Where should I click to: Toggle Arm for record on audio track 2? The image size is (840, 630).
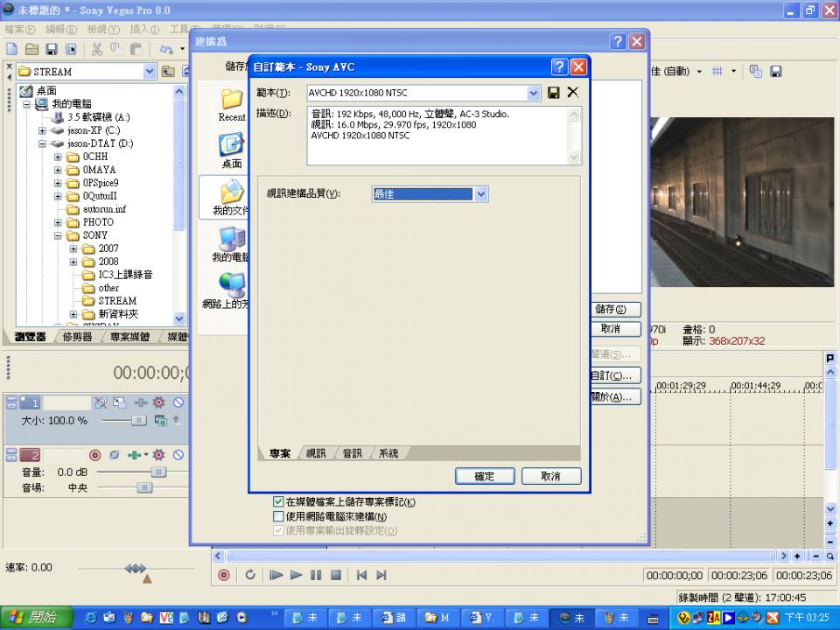click(94, 455)
